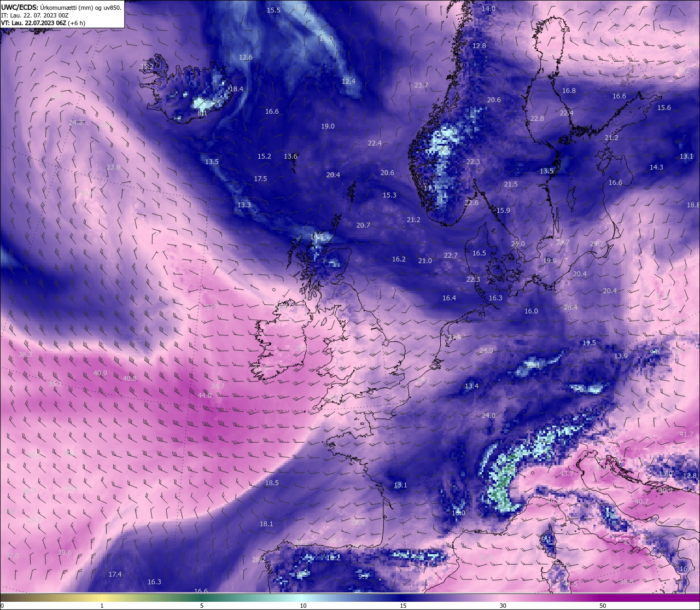Click the 12.6 value northeast of Iceland
Screen dimensions: 700x610
pos(246,57)
